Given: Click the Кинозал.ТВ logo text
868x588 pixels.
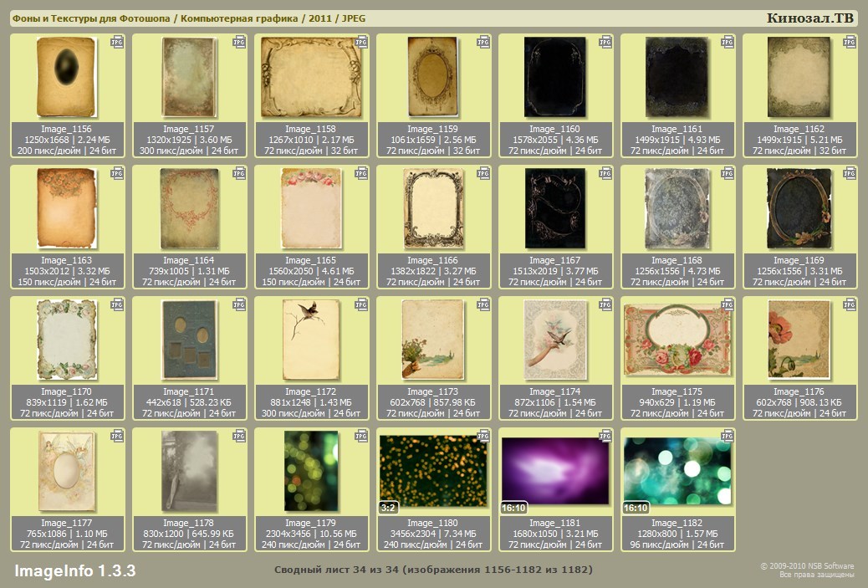Looking at the screenshot, I should pyautogui.click(x=809, y=18).
